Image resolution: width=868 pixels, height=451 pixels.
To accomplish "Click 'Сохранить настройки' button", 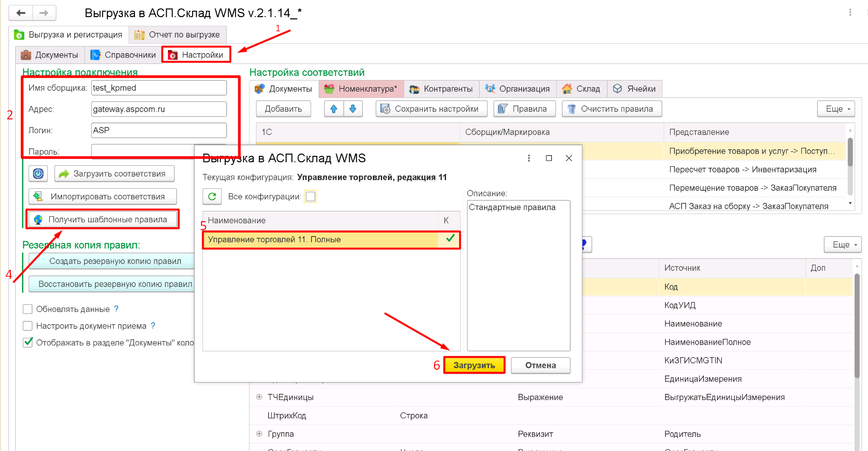I will 431,109.
